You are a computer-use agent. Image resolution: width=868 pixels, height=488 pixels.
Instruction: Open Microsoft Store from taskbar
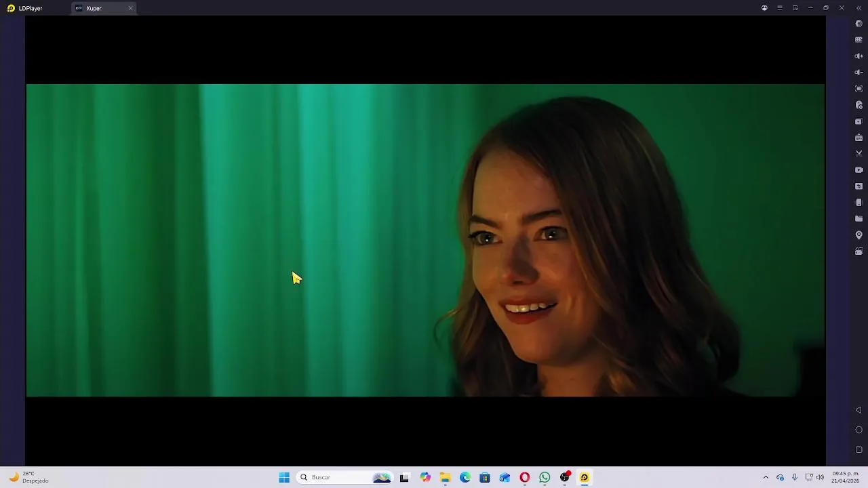[485, 477]
